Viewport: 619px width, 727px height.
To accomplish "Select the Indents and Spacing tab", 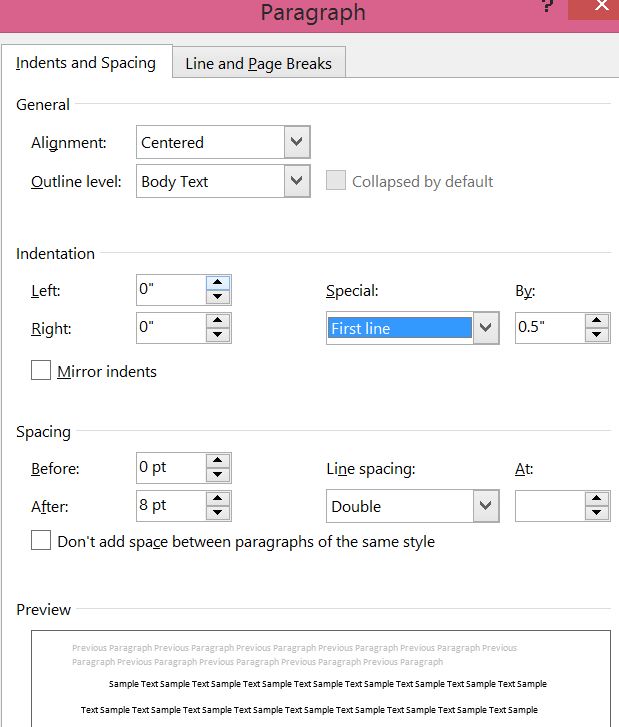I will coord(86,62).
